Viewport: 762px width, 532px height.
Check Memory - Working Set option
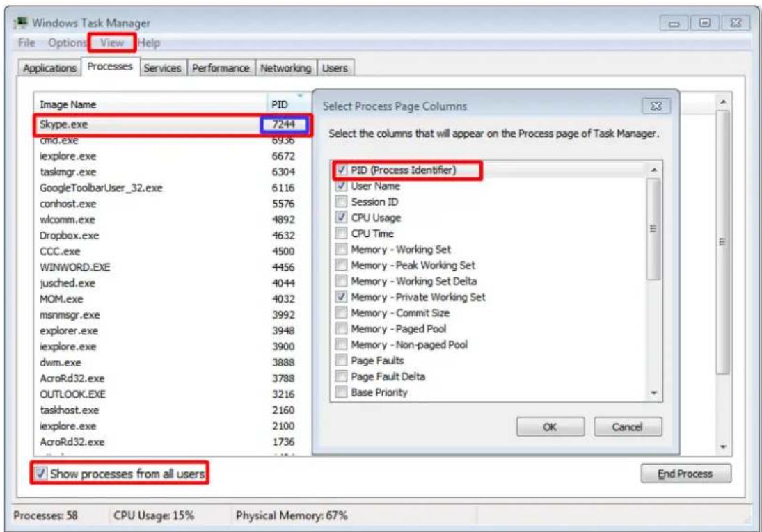342,249
